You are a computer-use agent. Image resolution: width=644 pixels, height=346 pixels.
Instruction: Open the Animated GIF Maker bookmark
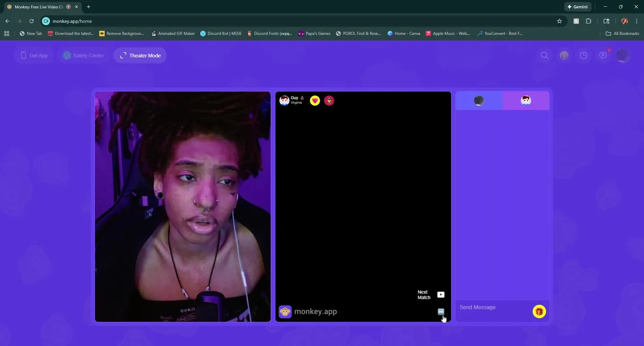pos(173,34)
